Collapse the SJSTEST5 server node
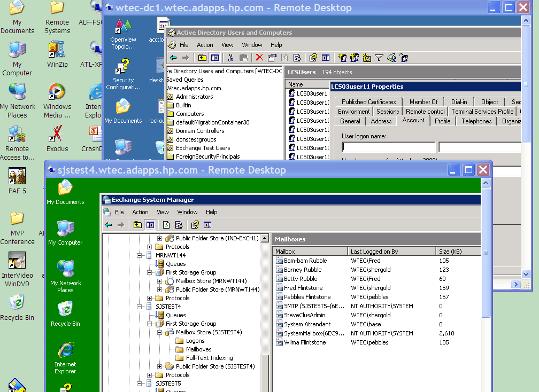 pyautogui.click(x=139, y=383)
